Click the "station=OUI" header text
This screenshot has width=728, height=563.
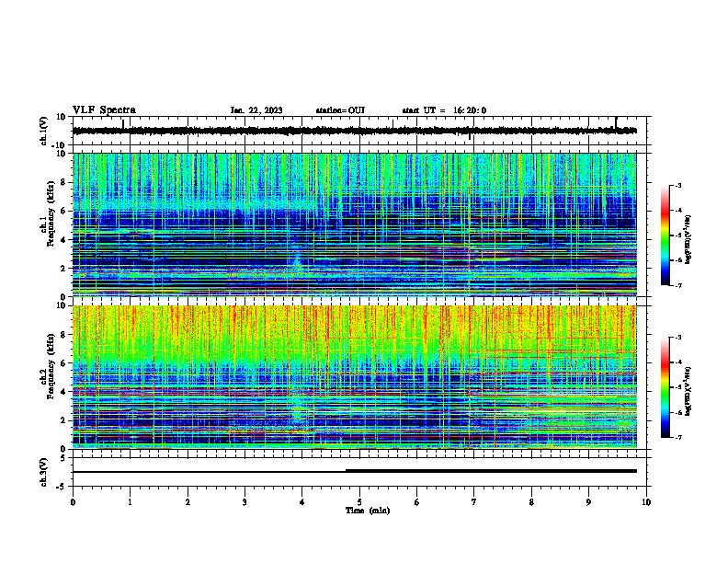point(340,110)
